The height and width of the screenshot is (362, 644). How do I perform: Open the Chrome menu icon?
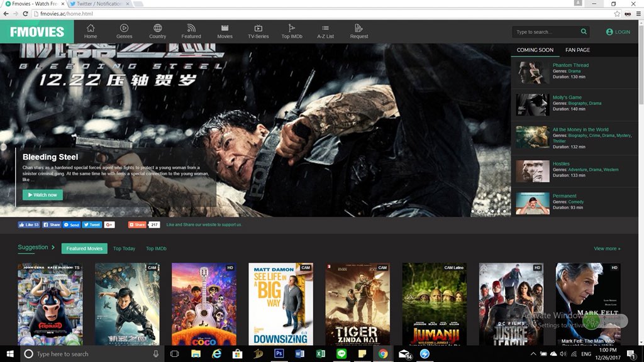(638, 14)
